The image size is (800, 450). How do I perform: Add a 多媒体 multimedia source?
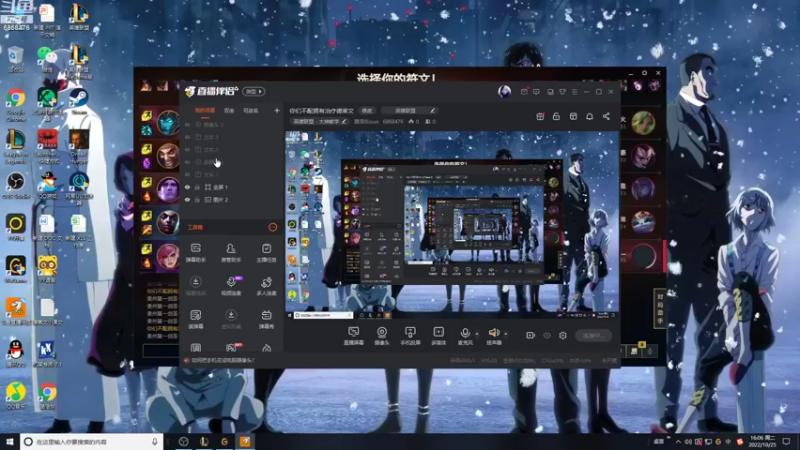click(x=438, y=336)
